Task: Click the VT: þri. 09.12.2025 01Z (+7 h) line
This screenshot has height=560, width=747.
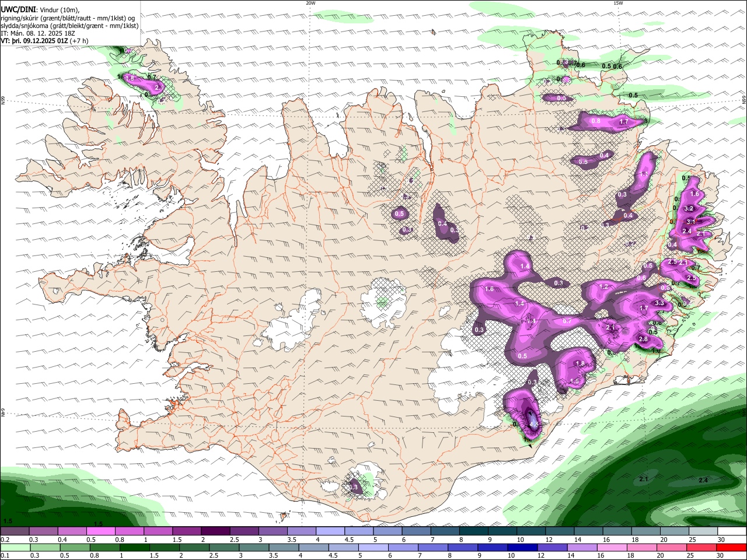Action: point(44,41)
